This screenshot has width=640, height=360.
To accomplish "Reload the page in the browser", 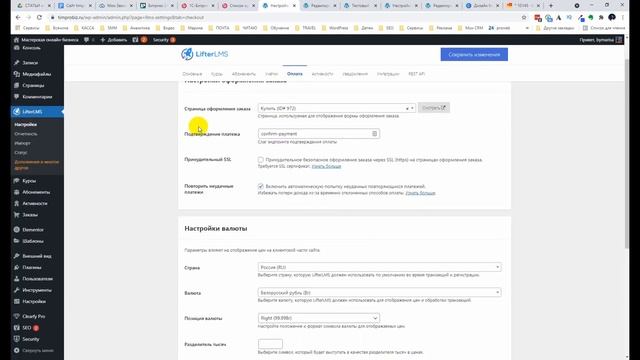I will tap(39, 18).
